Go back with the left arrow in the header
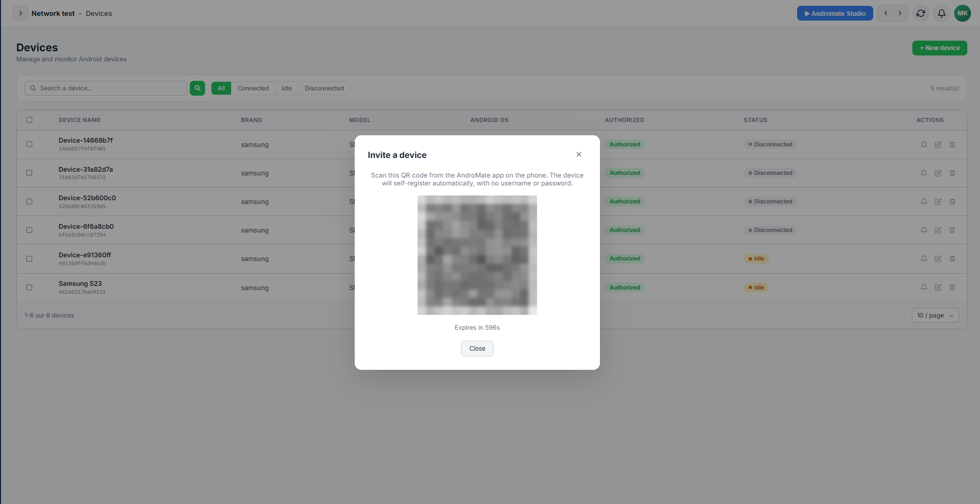 point(886,13)
